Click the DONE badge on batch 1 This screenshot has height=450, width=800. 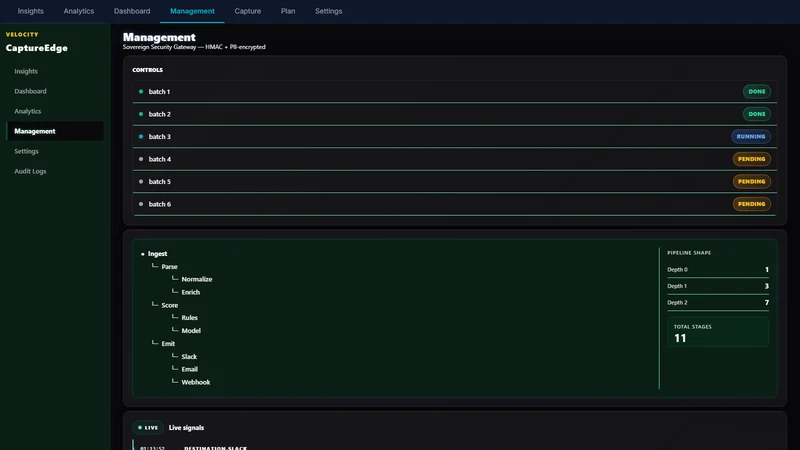[757, 92]
